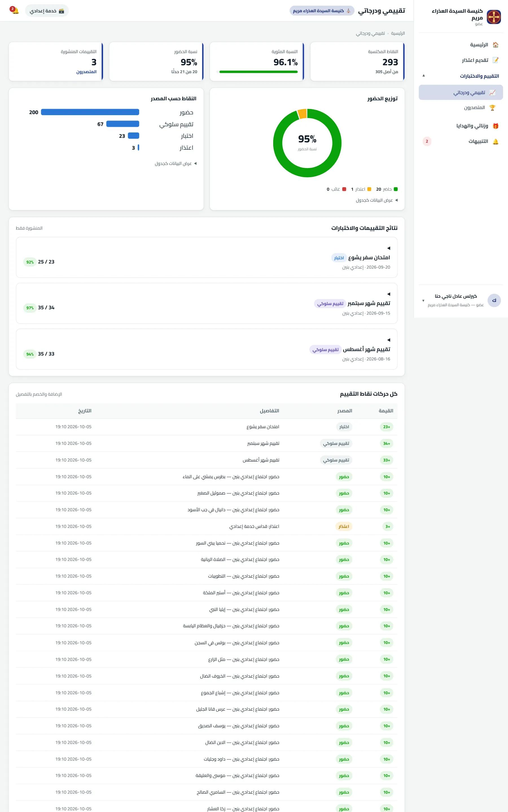The height and width of the screenshot is (812, 508).
Task: Click the حضور bar showing 200 points
Action: 90,112
